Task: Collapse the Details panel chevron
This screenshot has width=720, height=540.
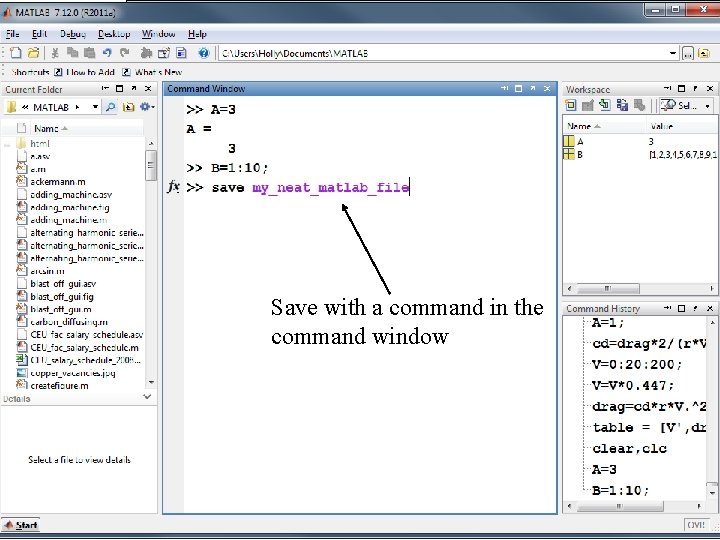Action: (x=147, y=396)
